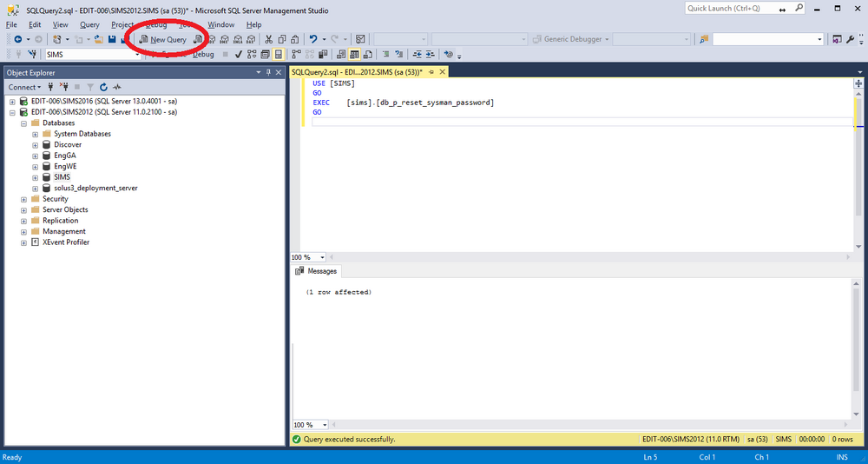Expand the EDIT-006\SIMS2016 server node
Viewport: 868px width, 464px height.
(x=13, y=102)
